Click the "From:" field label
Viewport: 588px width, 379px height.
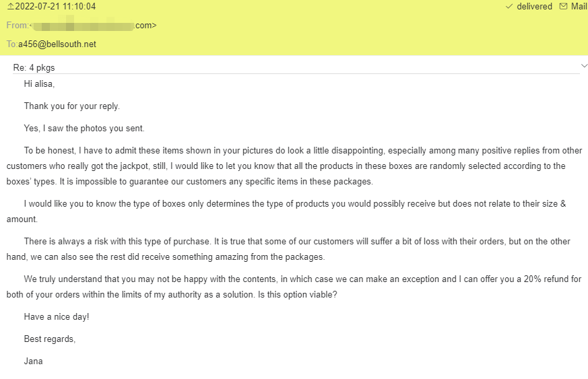point(18,26)
